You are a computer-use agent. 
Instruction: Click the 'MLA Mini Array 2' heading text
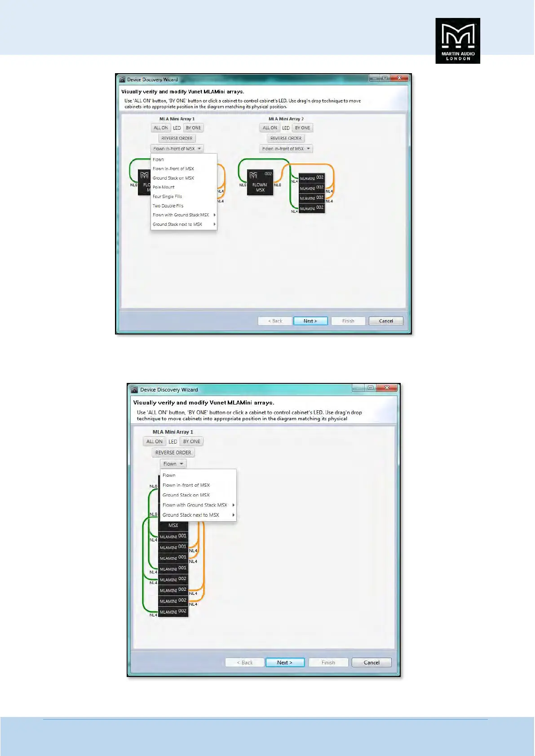pyautogui.click(x=286, y=119)
